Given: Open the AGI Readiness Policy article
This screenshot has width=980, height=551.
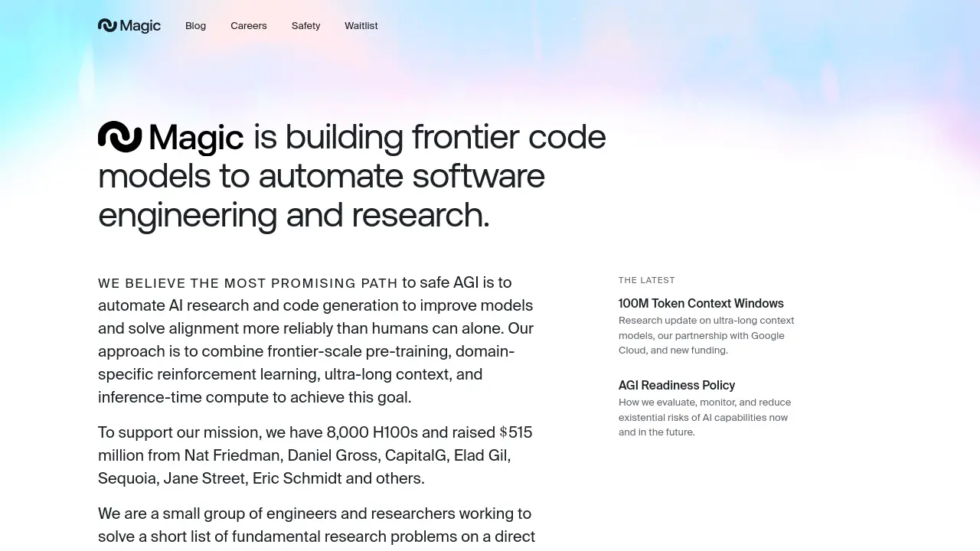Looking at the screenshot, I should tap(677, 386).
